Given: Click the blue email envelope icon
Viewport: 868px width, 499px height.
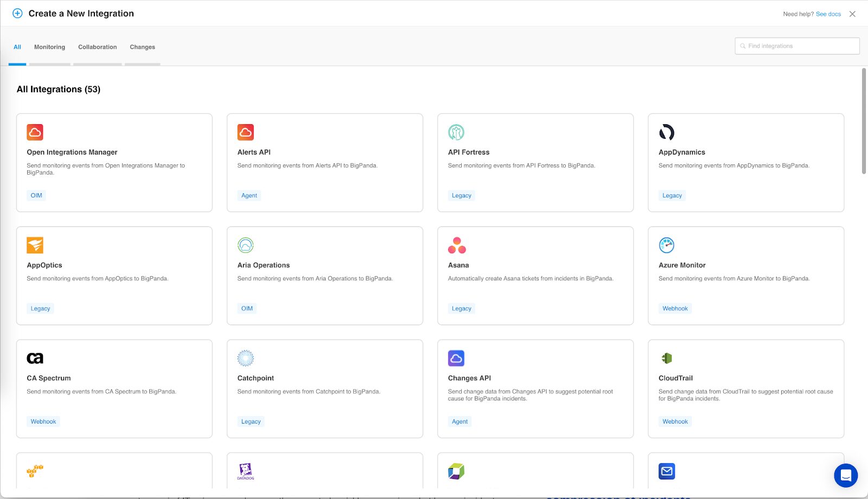Looking at the screenshot, I should pyautogui.click(x=667, y=471).
